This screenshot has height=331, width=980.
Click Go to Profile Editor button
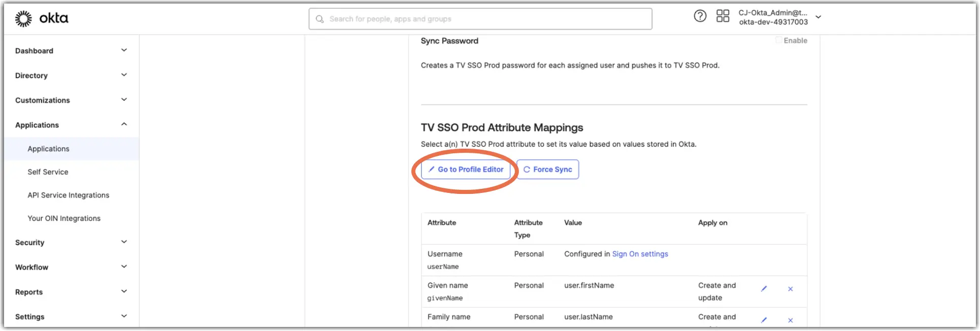466,170
